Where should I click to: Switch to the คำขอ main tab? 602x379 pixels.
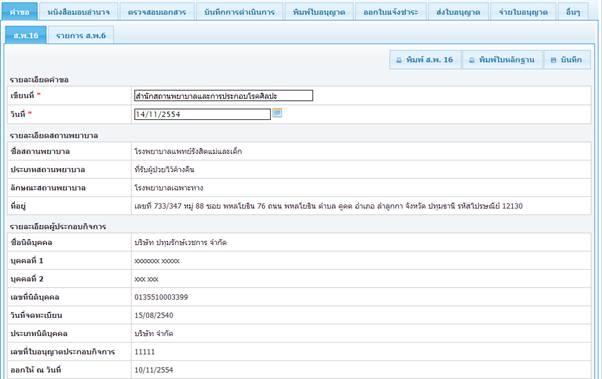click(x=20, y=12)
